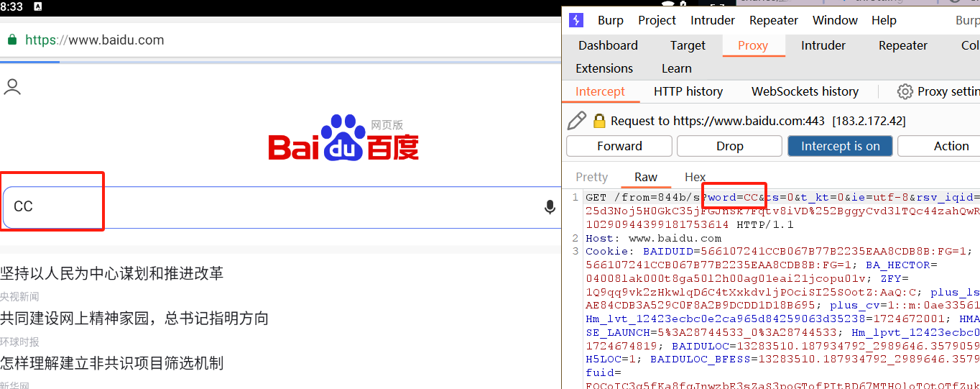Open the Burp menu

click(611, 20)
